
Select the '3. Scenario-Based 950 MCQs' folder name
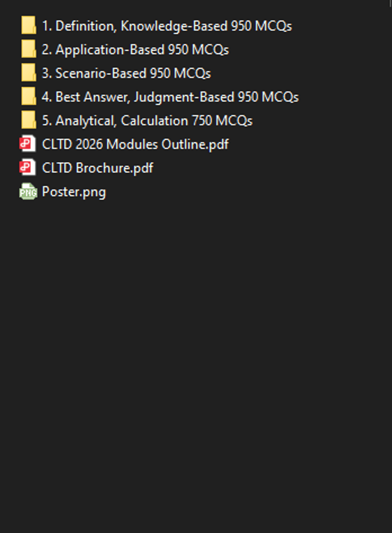coord(126,73)
